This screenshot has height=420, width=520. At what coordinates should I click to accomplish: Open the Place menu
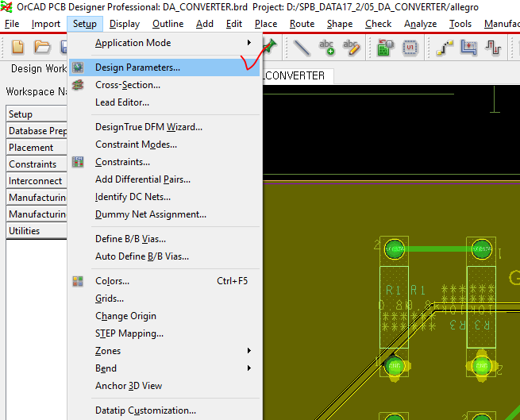point(266,24)
